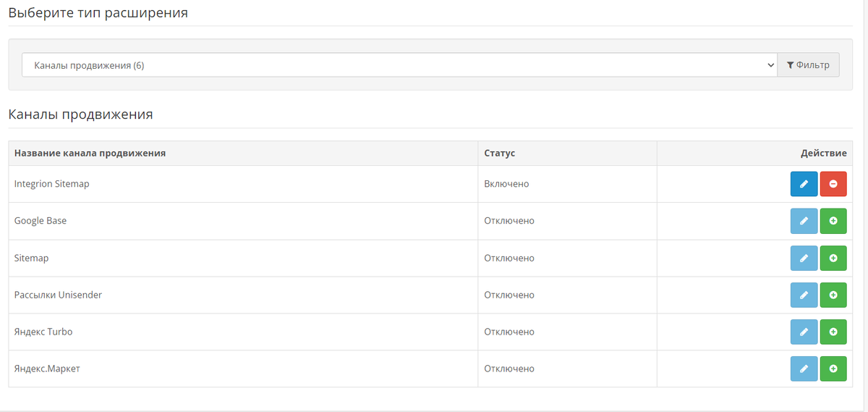Click the edit pencil for Sitemap row

pos(804,258)
